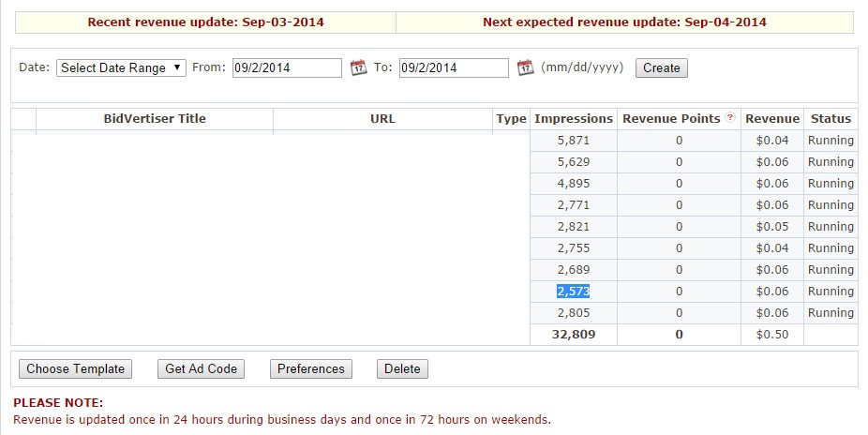Click the URL column header
The height and width of the screenshot is (435, 868).
[382, 118]
